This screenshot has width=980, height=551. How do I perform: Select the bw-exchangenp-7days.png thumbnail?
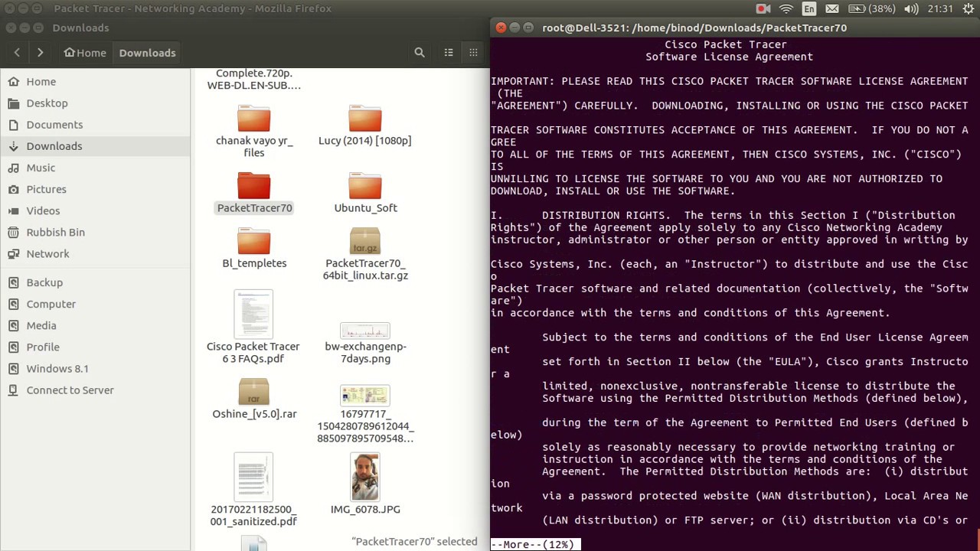point(364,331)
